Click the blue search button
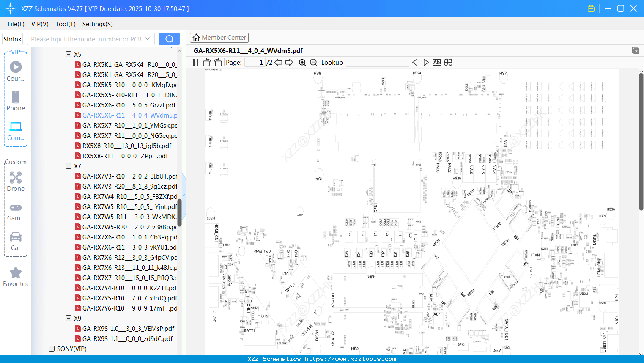 (x=169, y=39)
